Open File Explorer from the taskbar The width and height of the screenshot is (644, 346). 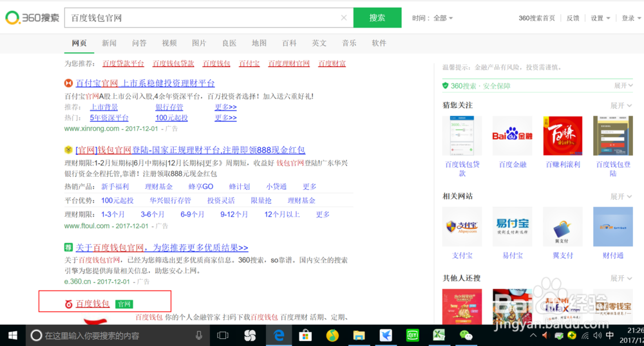pos(359,335)
